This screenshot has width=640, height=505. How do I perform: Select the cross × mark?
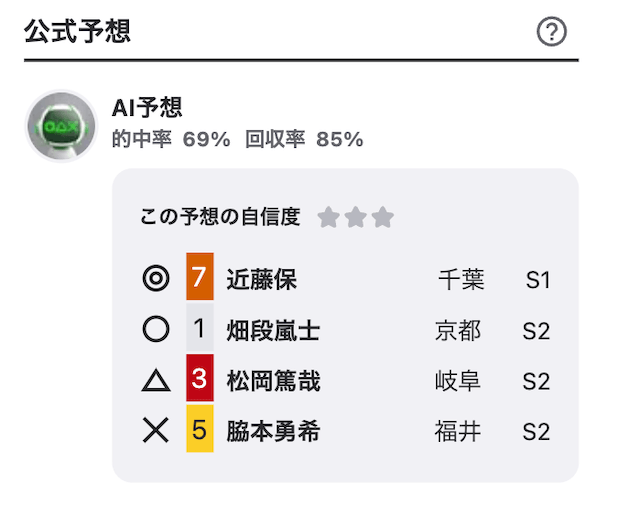(x=156, y=430)
